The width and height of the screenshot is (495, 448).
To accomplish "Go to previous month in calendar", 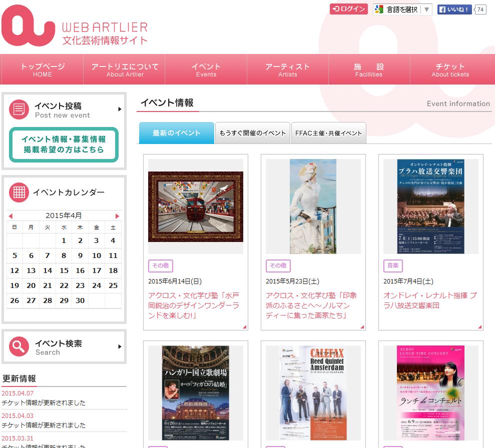I will pos(11,216).
